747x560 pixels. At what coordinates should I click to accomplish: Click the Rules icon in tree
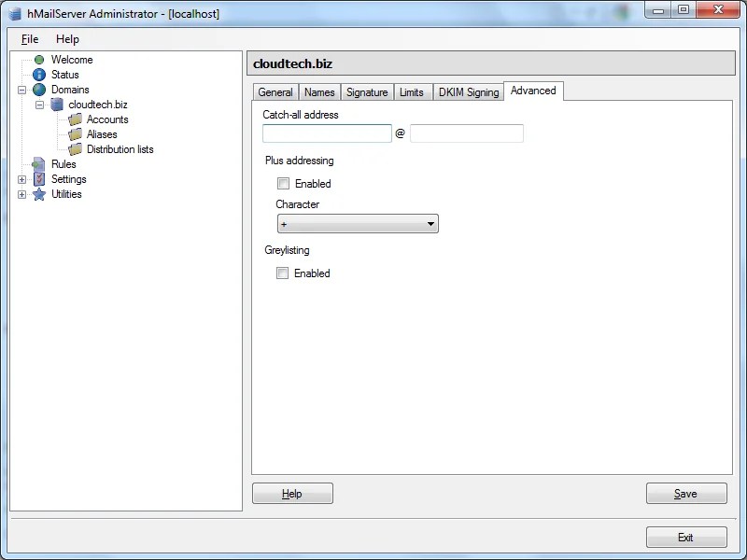tap(38, 164)
